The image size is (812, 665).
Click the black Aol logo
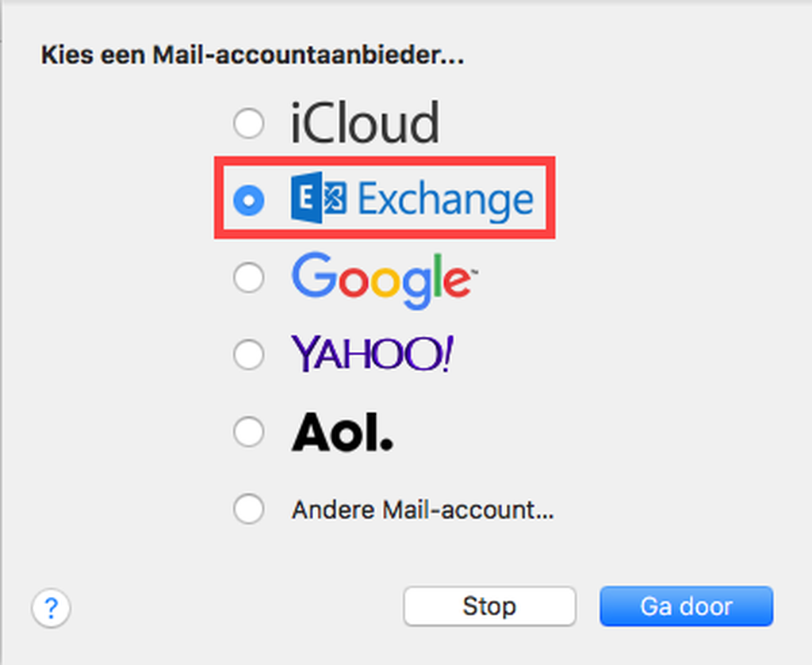343,432
